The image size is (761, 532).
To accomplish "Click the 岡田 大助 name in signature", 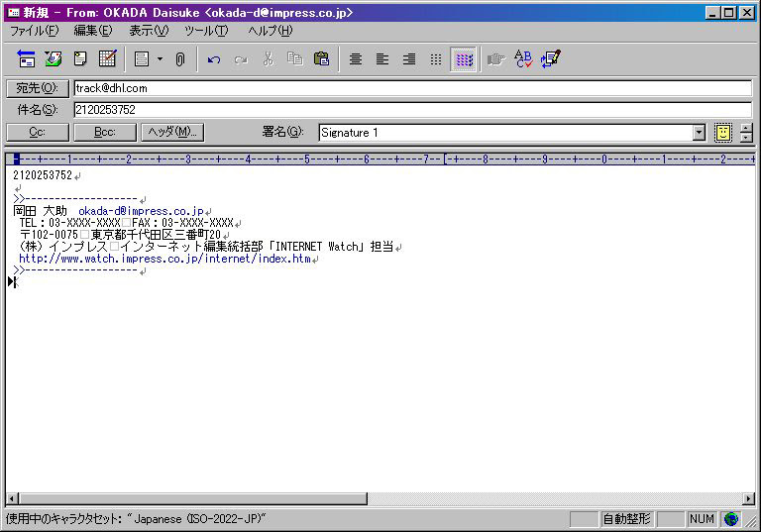I will (41, 211).
